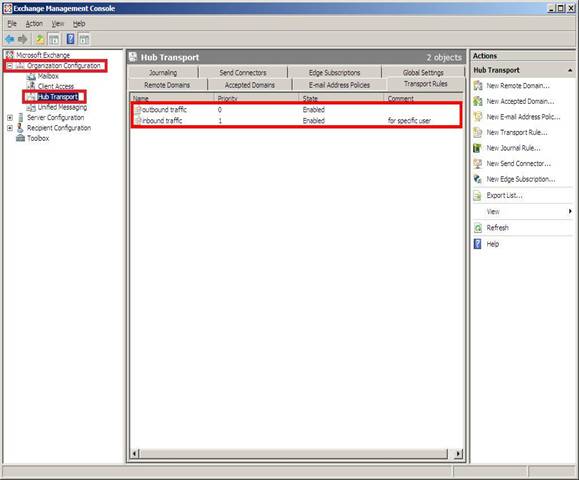Switch to the Edge Subscriptions tab
579x480 pixels.
pos(334,72)
